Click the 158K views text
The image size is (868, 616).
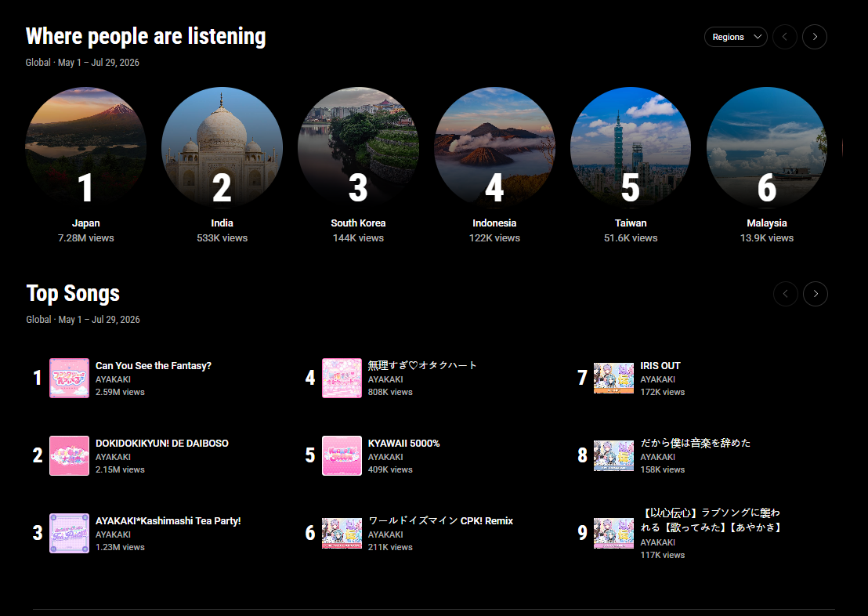click(x=663, y=469)
